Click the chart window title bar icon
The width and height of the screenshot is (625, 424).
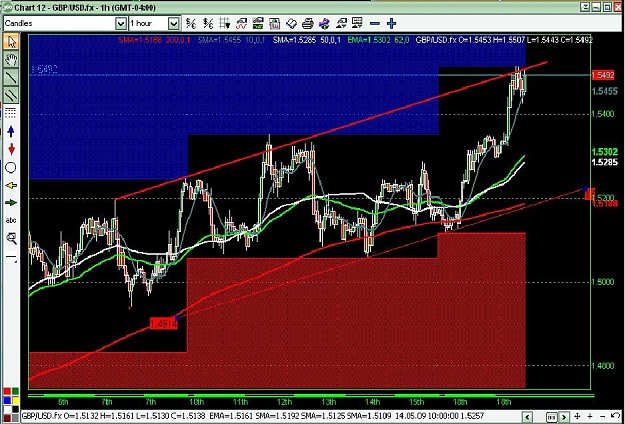(7, 8)
